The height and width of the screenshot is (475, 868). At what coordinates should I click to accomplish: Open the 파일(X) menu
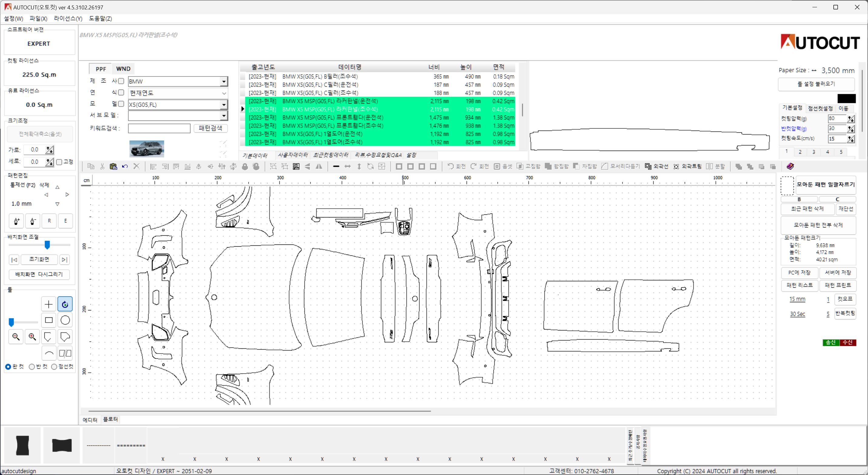coord(39,19)
